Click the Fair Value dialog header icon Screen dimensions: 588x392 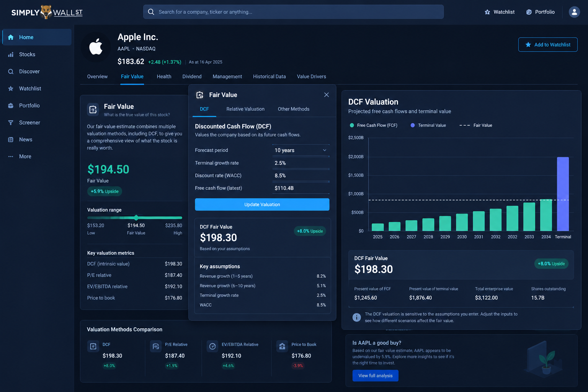click(200, 95)
